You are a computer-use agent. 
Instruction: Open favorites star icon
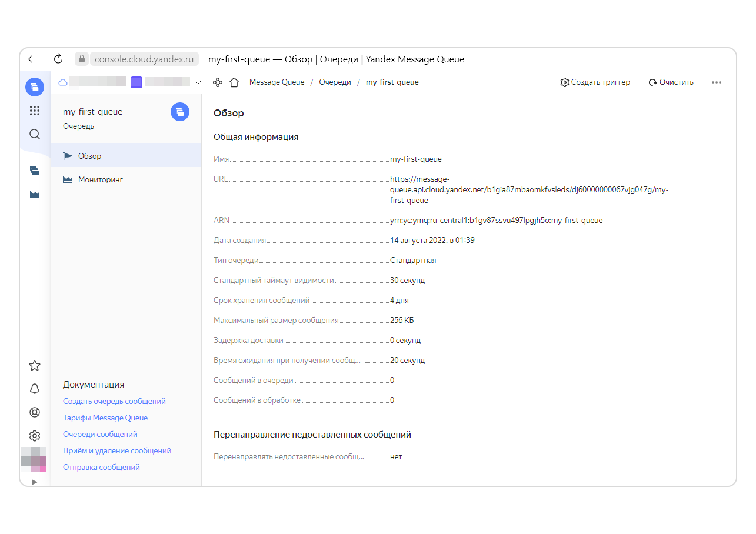pos(35,365)
